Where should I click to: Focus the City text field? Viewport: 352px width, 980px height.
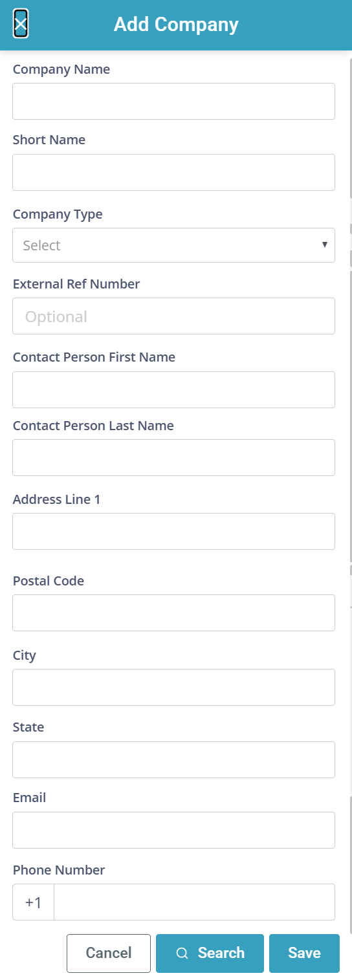173,687
